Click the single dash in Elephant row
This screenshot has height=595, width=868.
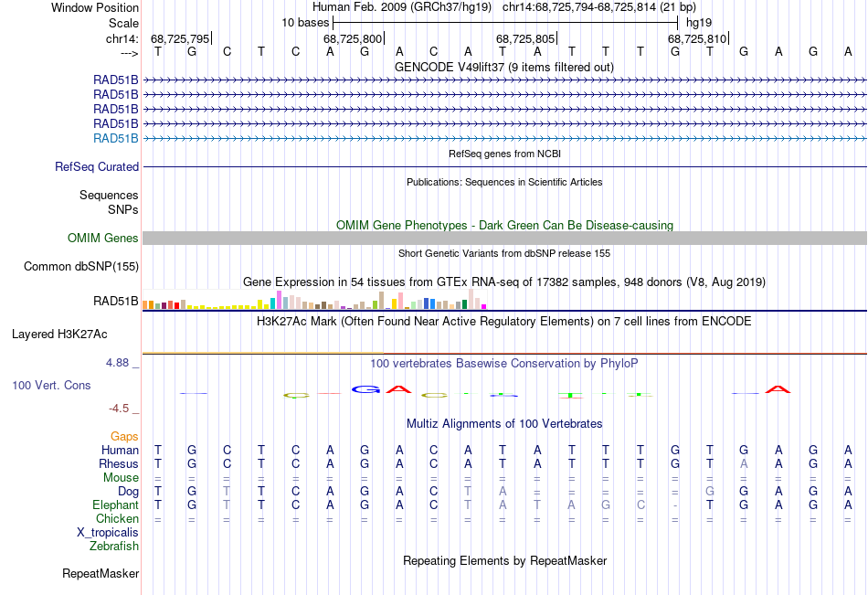click(675, 505)
